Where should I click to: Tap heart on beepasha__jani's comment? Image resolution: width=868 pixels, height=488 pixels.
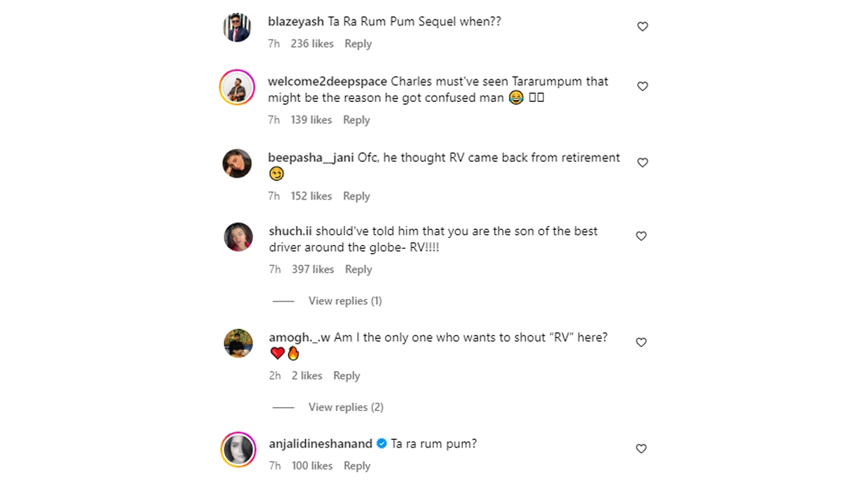[642, 163]
